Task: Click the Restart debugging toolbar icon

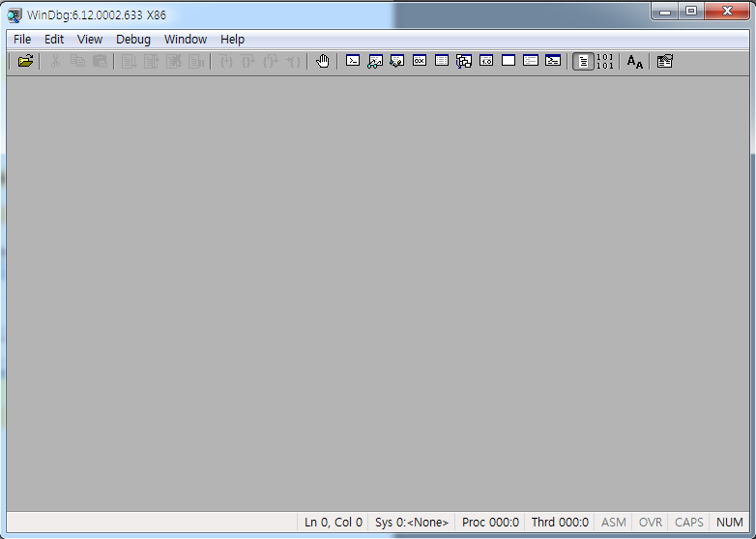Action: click(x=152, y=61)
